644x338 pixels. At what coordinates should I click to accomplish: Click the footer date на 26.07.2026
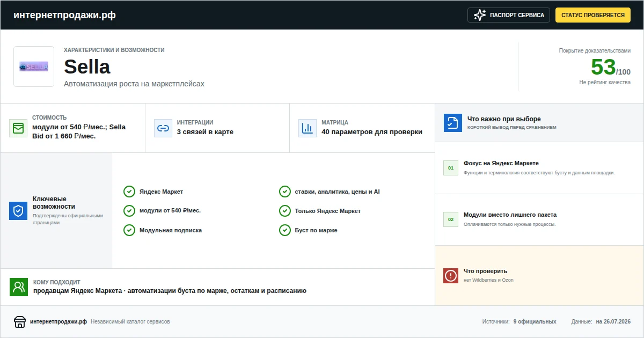click(x=613, y=322)
